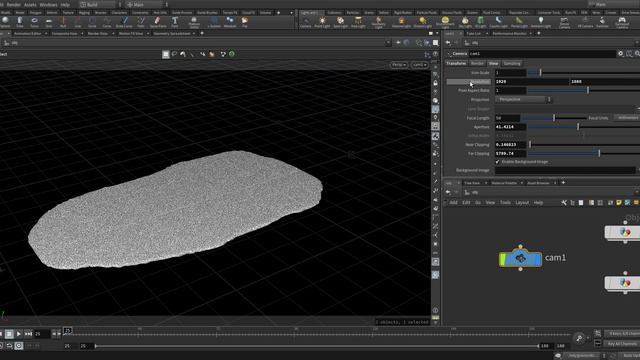
Task: Click the Focal Length input field
Action: (507, 118)
